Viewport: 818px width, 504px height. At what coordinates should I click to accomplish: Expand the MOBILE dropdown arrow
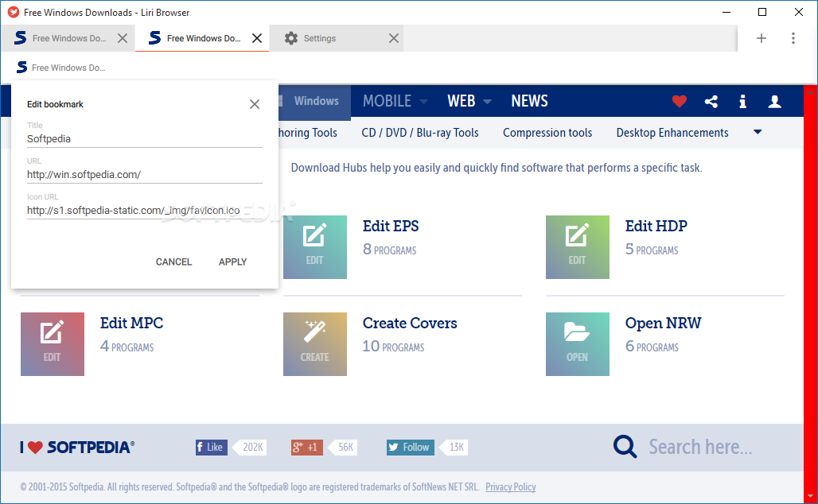(423, 102)
